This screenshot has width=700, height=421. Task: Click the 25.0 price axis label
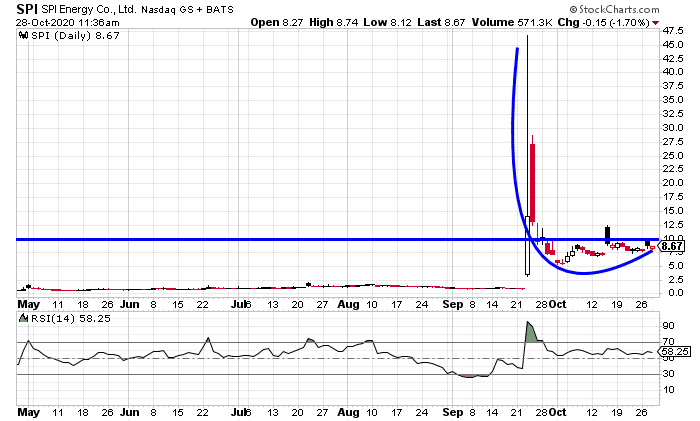[673, 156]
